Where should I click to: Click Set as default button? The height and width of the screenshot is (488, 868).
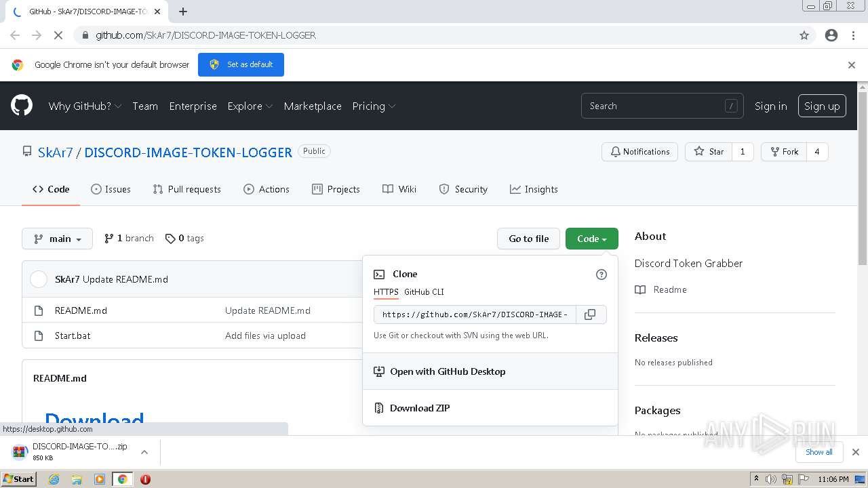click(x=241, y=65)
